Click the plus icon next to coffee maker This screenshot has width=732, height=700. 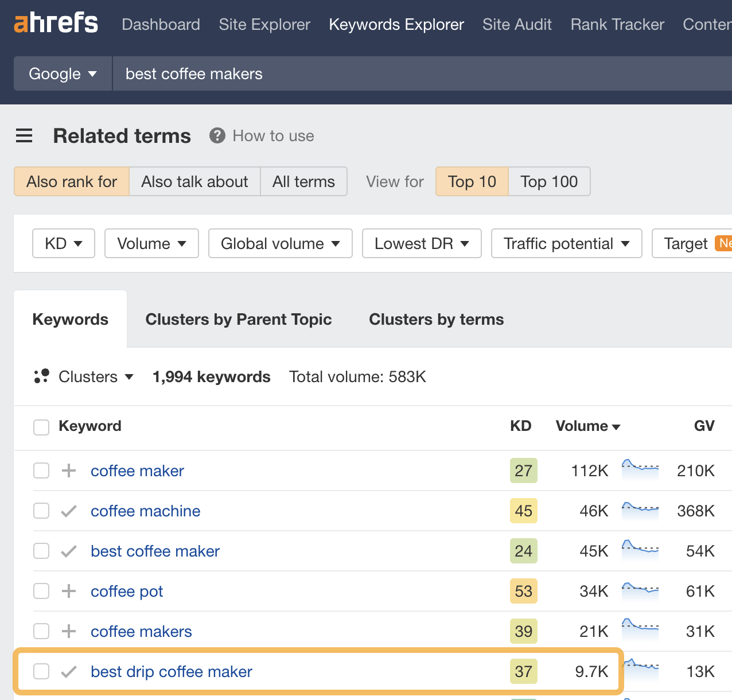click(68, 470)
